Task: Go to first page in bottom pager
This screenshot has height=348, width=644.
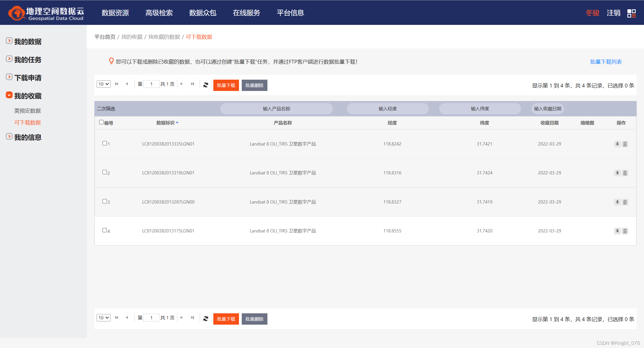Action: tap(116, 318)
